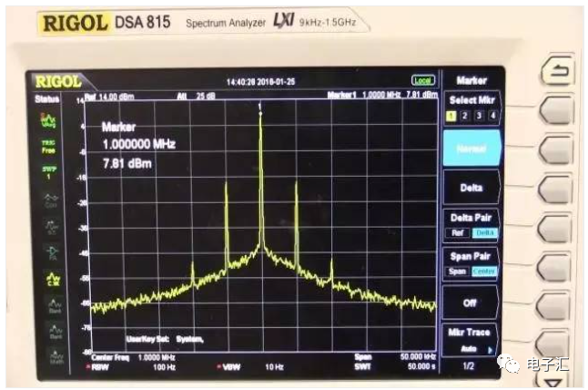Click the Span 50.000 kHz value
This screenshot has height=390, width=588.
tap(418, 356)
